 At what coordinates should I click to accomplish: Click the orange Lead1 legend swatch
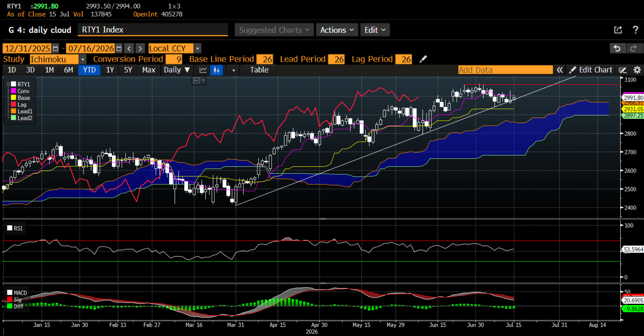13,111
